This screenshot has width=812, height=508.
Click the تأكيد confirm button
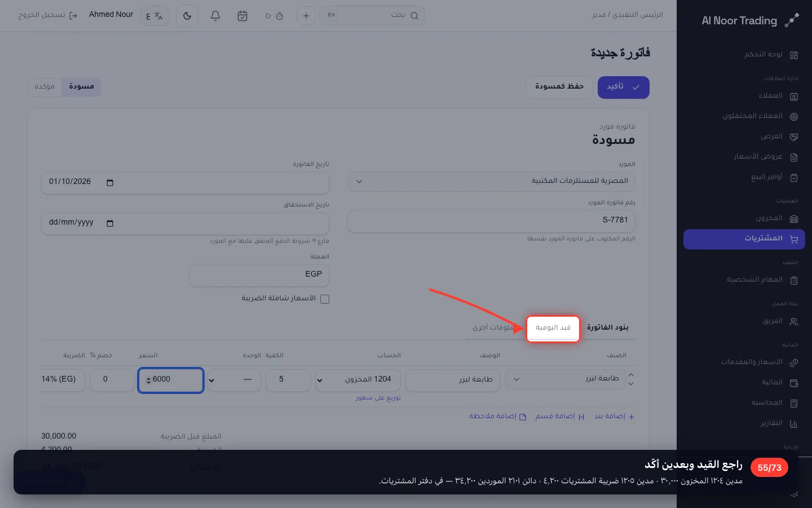(x=624, y=87)
